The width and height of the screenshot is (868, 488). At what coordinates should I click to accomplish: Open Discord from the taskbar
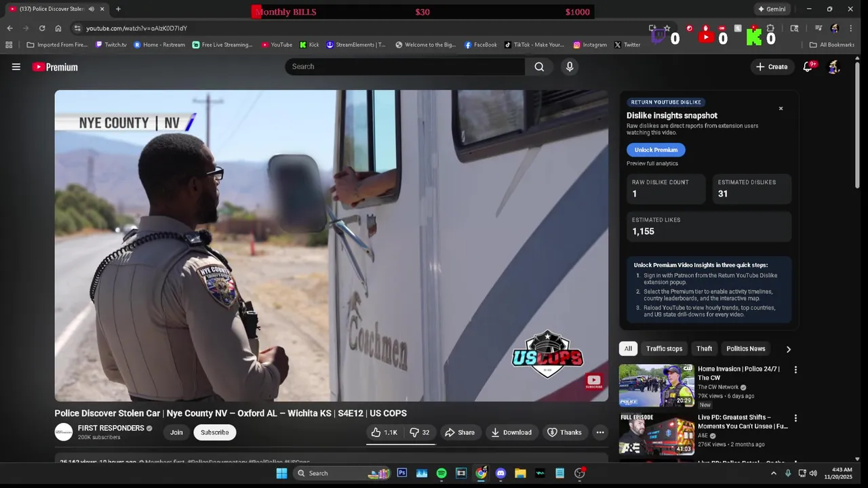pos(500,473)
